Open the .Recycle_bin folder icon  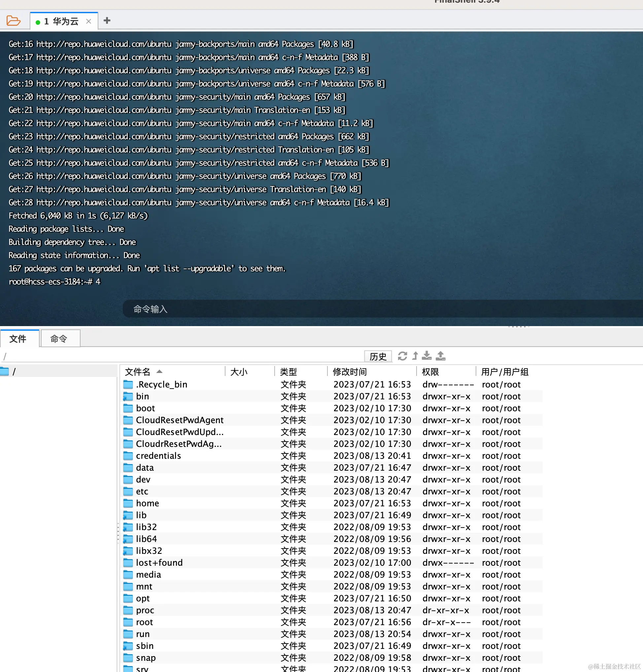click(x=127, y=384)
